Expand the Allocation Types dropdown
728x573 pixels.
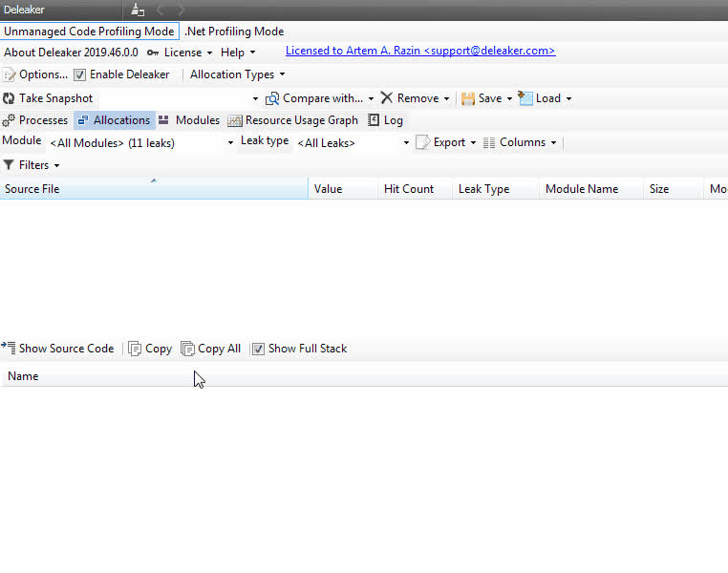click(x=237, y=74)
